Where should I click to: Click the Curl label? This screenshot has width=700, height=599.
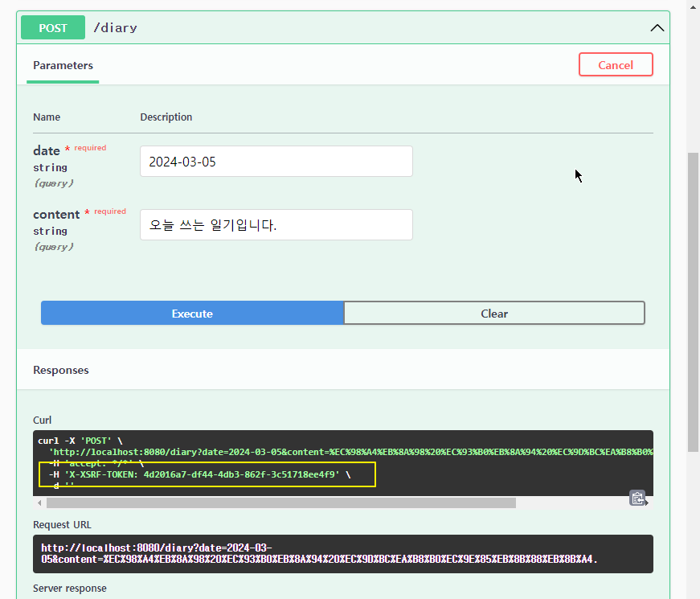(42, 420)
